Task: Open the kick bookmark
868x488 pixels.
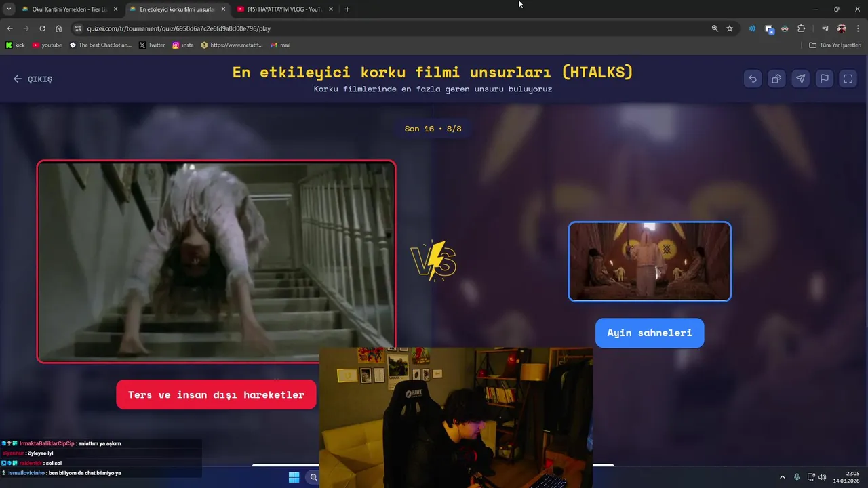Action: 15,45
